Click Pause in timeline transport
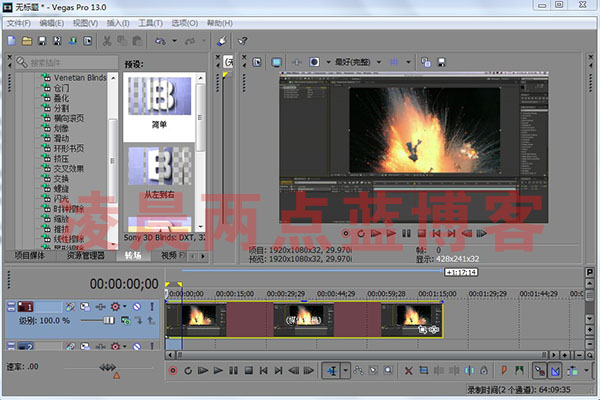 (x=233, y=371)
